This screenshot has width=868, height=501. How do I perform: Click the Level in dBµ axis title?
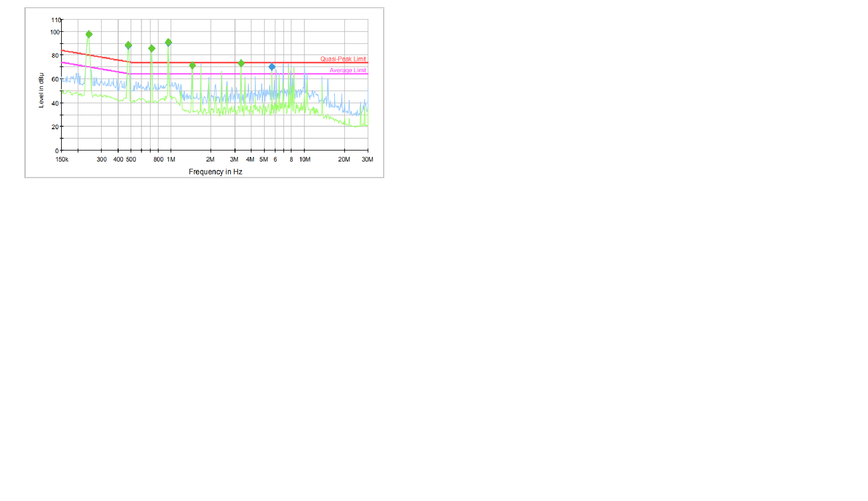pos(41,90)
